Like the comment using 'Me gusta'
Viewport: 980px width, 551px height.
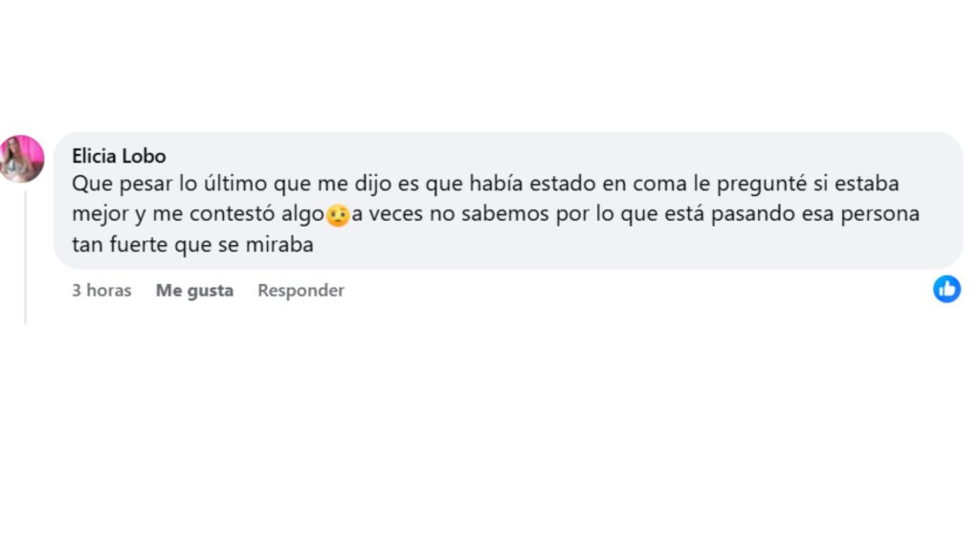pos(194,290)
